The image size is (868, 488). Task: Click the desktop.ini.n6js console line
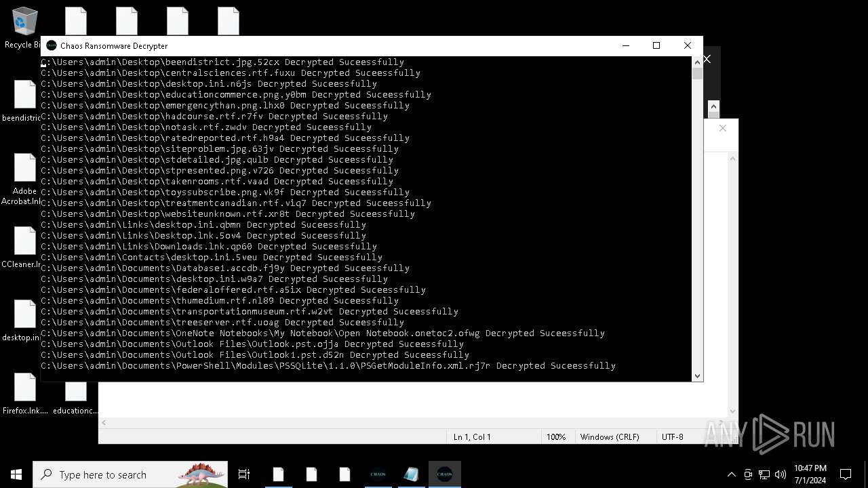209,83
